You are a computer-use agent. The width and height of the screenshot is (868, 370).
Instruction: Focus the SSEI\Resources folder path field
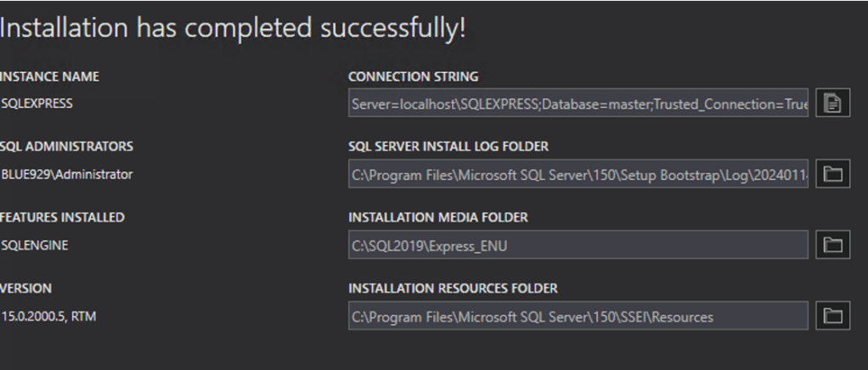tap(578, 317)
